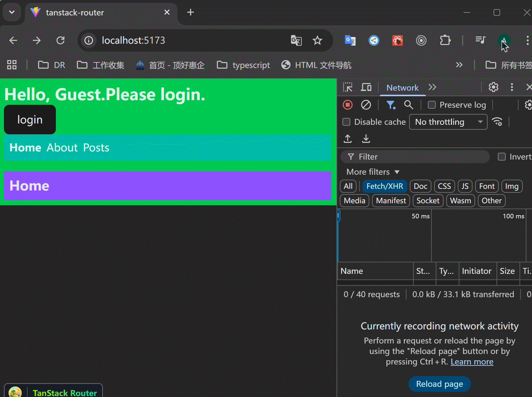Select the inspect element picker tool
The height and width of the screenshot is (397, 532).
pos(348,87)
